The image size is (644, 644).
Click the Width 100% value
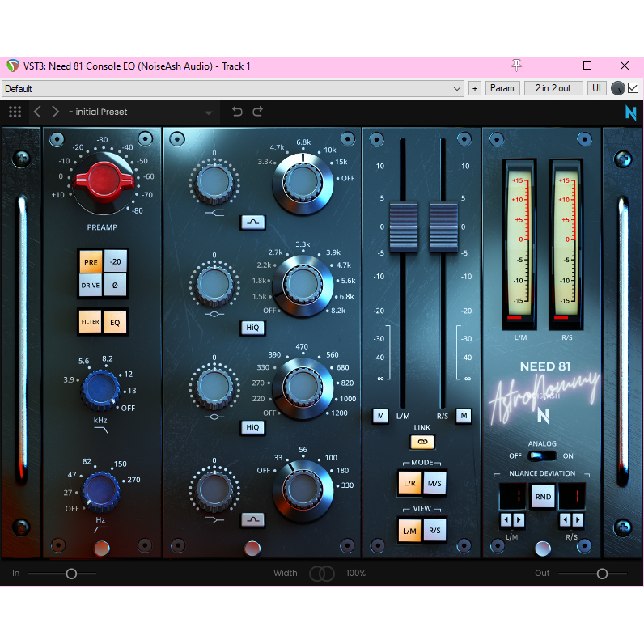click(356, 574)
